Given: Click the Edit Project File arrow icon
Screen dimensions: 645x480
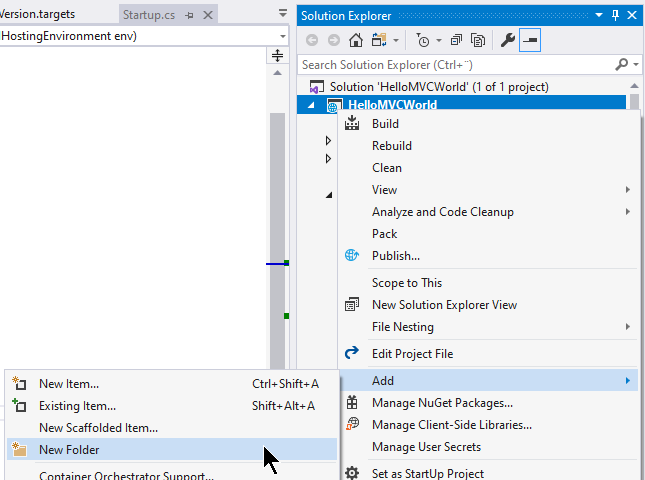Looking at the screenshot, I should tap(352, 353).
